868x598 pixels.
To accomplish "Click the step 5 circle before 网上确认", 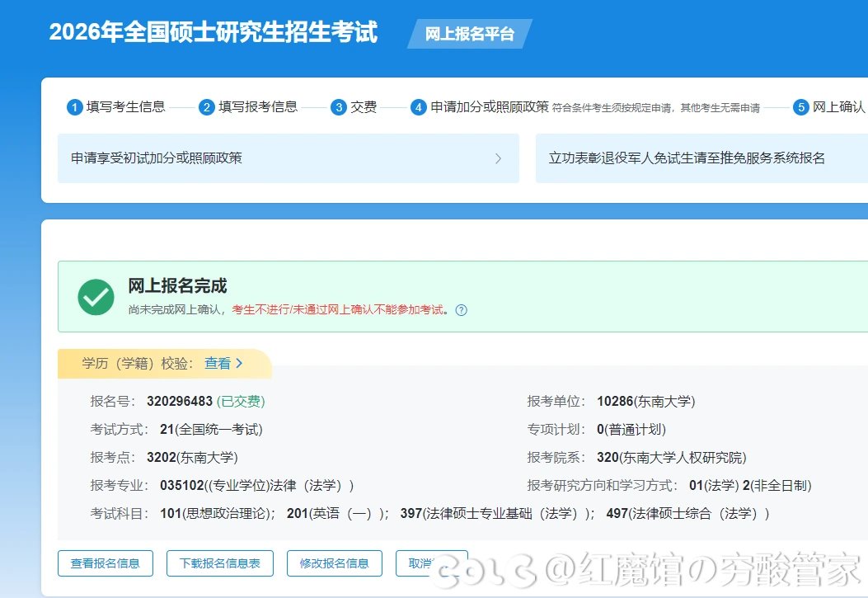I will (x=800, y=107).
